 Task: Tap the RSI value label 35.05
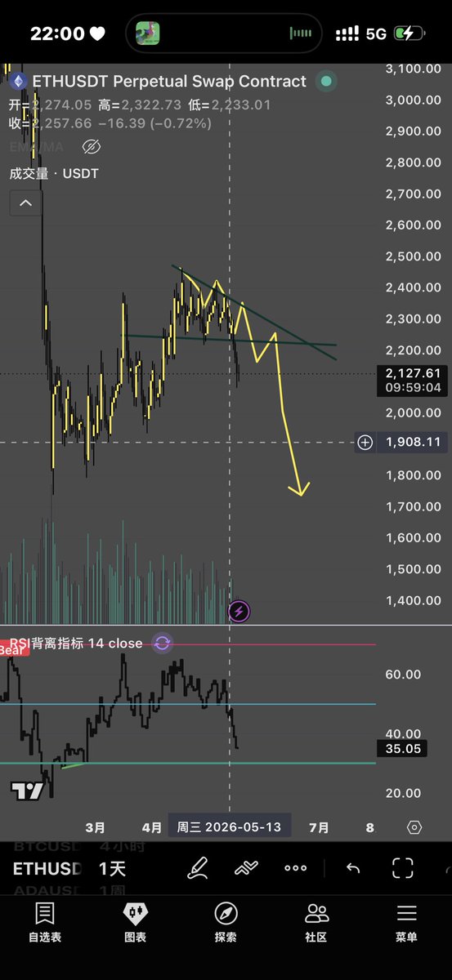[401, 748]
